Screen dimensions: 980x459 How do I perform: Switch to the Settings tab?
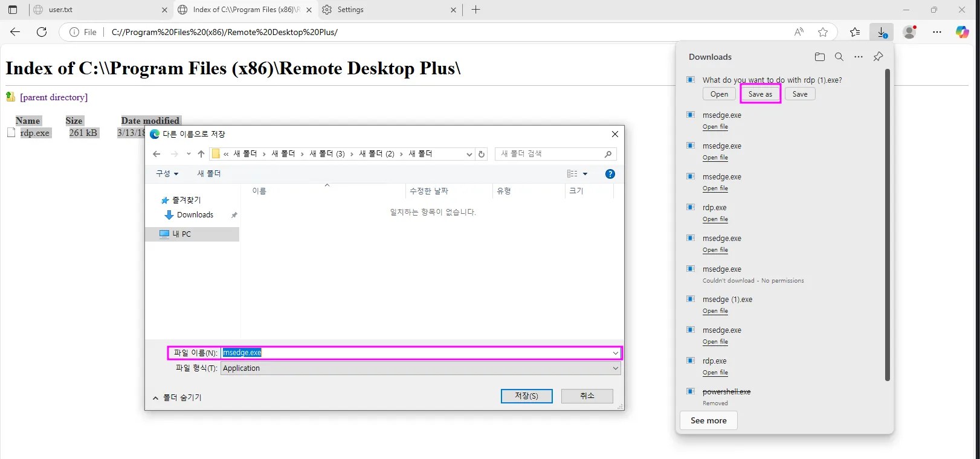point(390,10)
